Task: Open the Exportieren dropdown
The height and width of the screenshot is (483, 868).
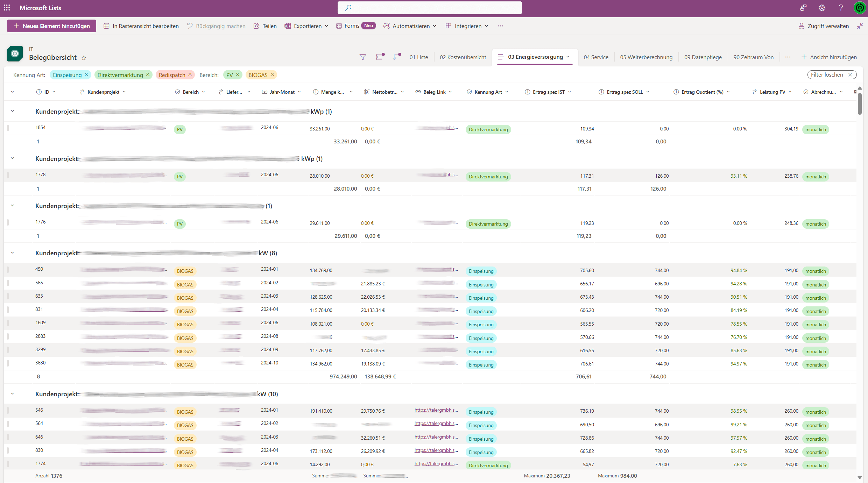Action: [307, 26]
